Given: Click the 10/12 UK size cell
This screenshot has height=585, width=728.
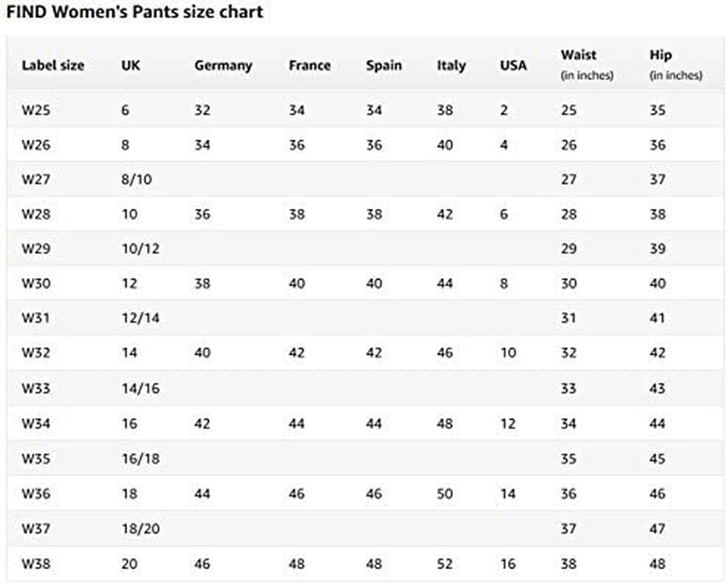Looking at the screenshot, I should tap(140, 249).
